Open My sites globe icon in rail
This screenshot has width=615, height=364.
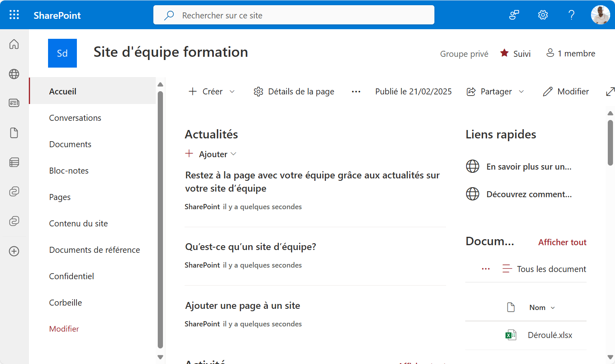click(14, 74)
